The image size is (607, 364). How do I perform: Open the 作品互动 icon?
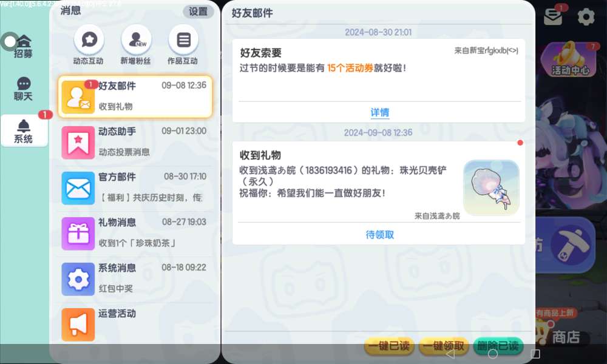183,40
